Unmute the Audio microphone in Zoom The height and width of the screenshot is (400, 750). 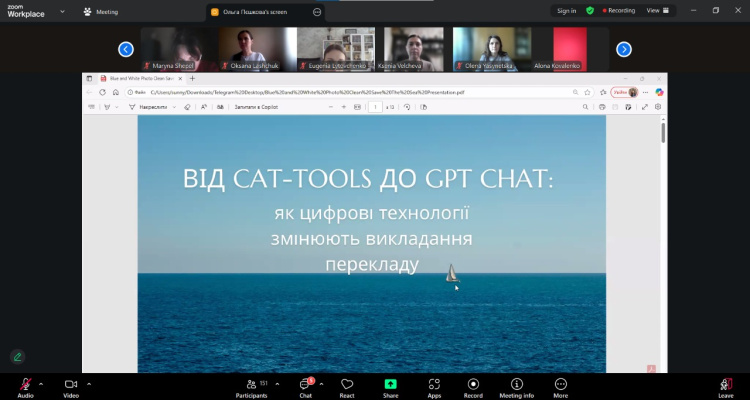click(x=25, y=388)
